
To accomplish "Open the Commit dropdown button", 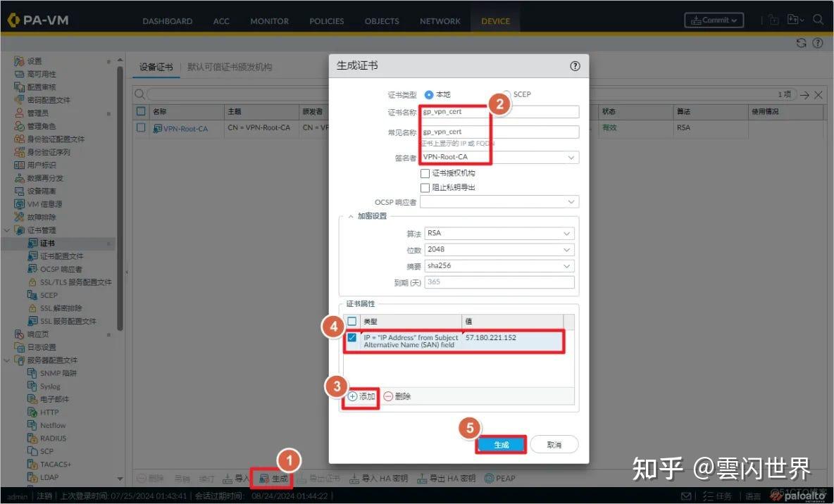I will click(x=714, y=20).
